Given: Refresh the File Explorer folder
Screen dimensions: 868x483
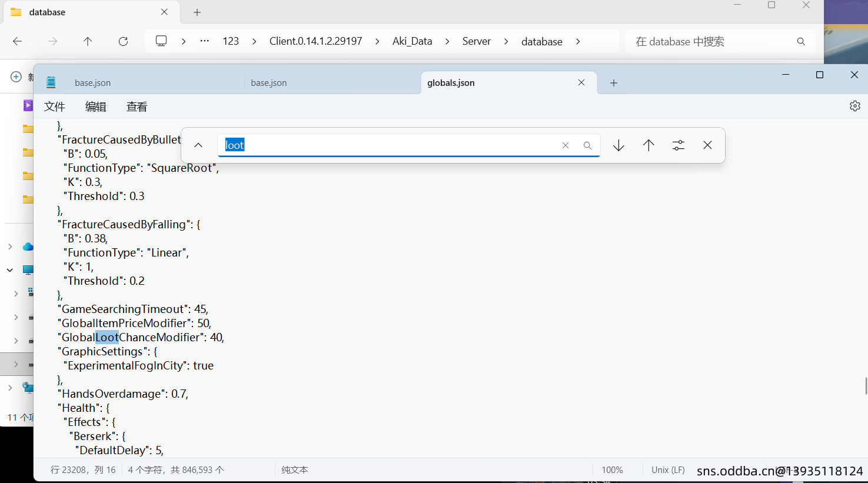Looking at the screenshot, I should pos(123,41).
